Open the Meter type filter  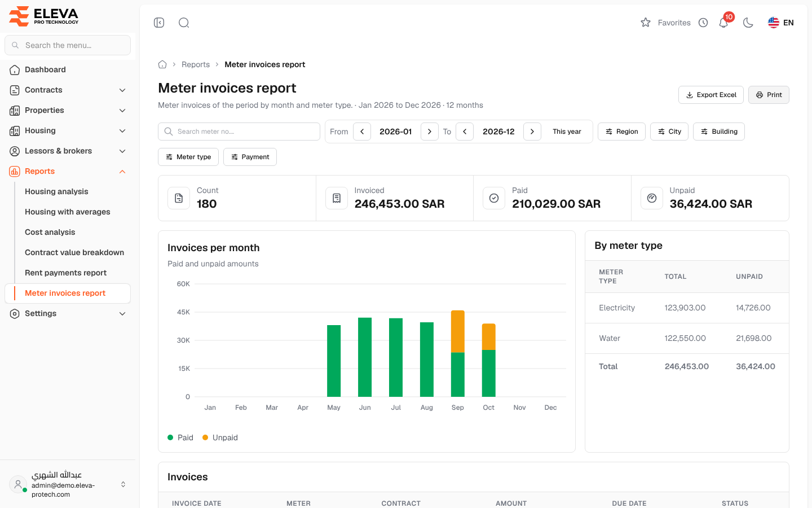coord(188,157)
